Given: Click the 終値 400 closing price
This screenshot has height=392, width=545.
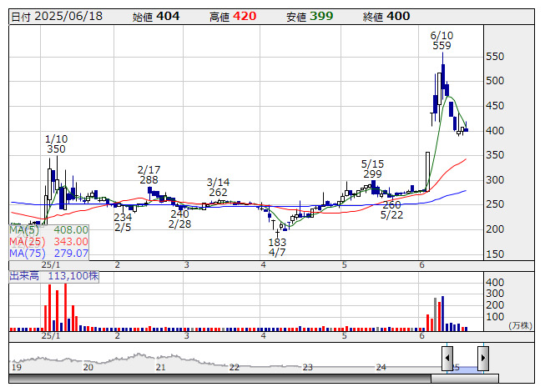Looking at the screenshot, I should tap(386, 17).
